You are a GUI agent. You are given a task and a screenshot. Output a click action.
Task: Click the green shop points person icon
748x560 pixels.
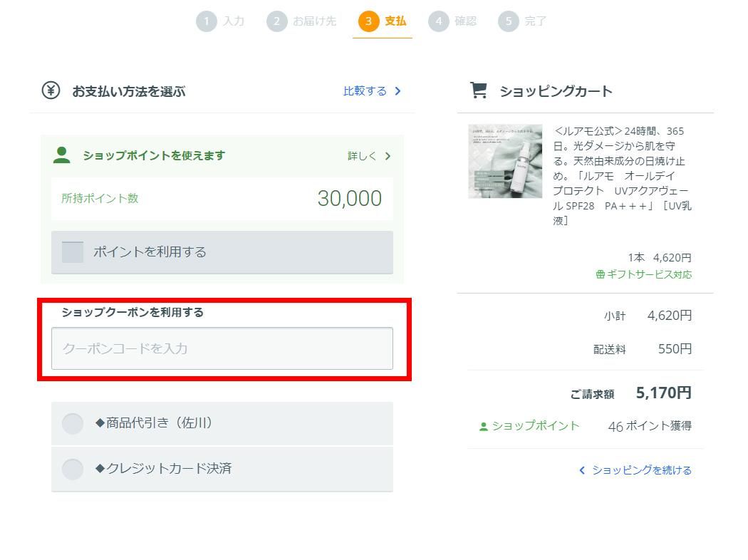[x=62, y=155]
